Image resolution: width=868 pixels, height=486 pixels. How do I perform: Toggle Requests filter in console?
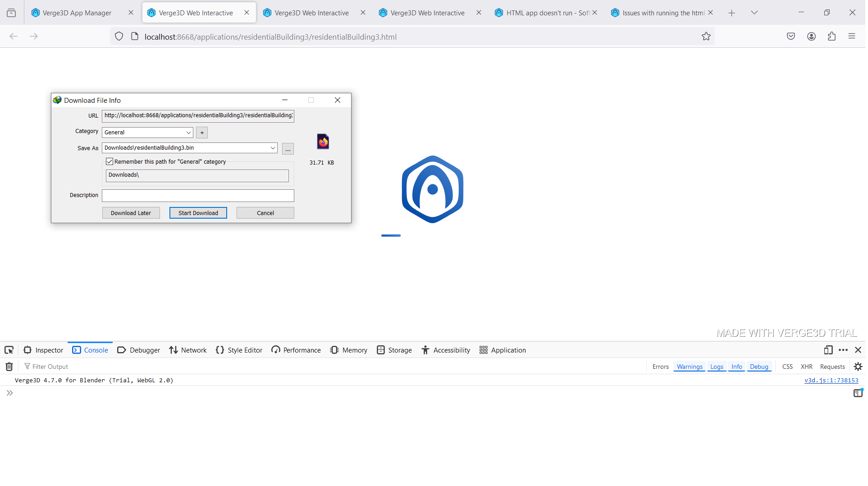(x=832, y=367)
